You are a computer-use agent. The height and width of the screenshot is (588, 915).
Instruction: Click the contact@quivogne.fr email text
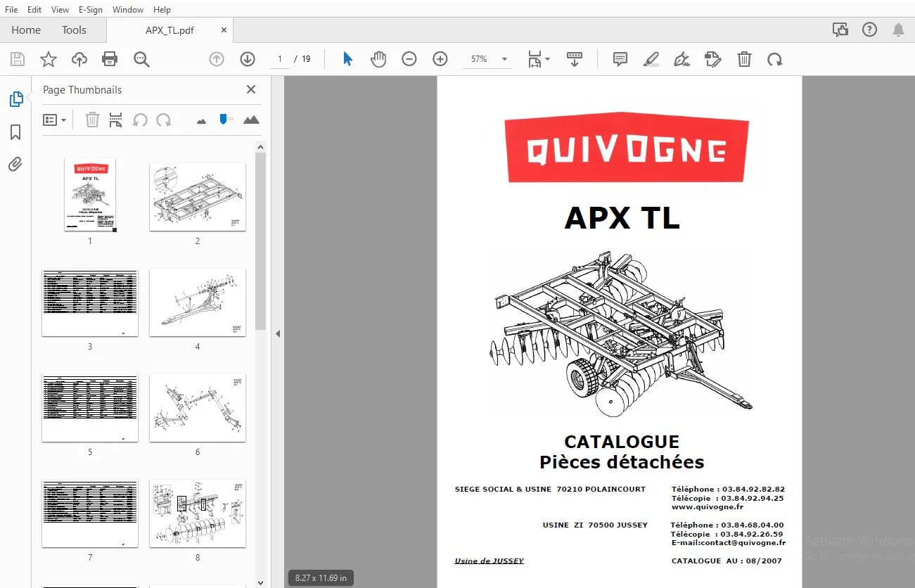742,542
